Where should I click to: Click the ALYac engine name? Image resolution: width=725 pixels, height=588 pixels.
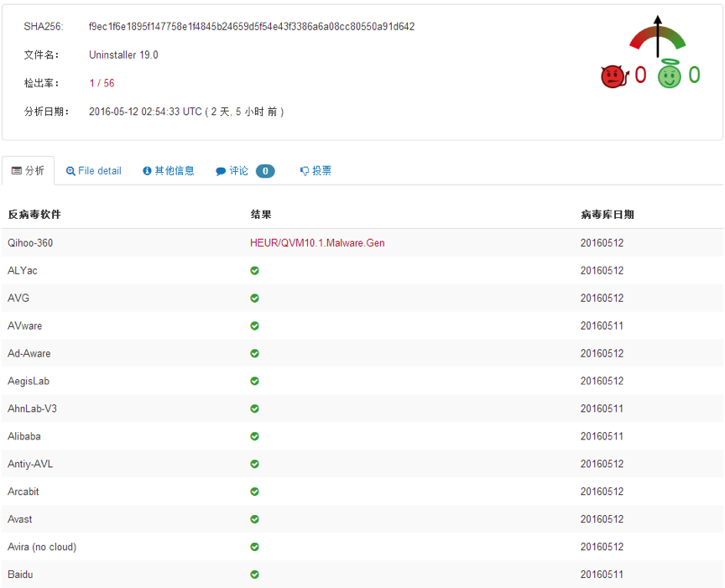click(x=22, y=270)
